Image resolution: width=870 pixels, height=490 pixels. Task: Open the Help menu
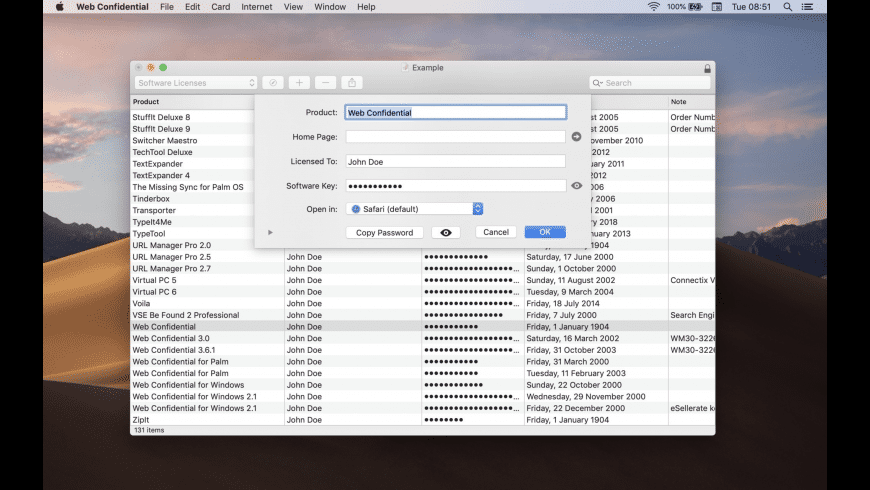[x=366, y=7]
